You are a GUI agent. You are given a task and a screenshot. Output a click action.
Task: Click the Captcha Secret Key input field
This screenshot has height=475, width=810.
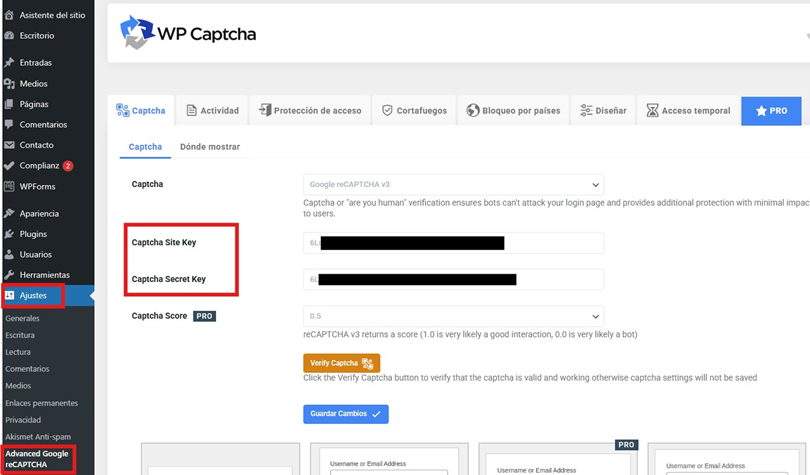point(453,279)
